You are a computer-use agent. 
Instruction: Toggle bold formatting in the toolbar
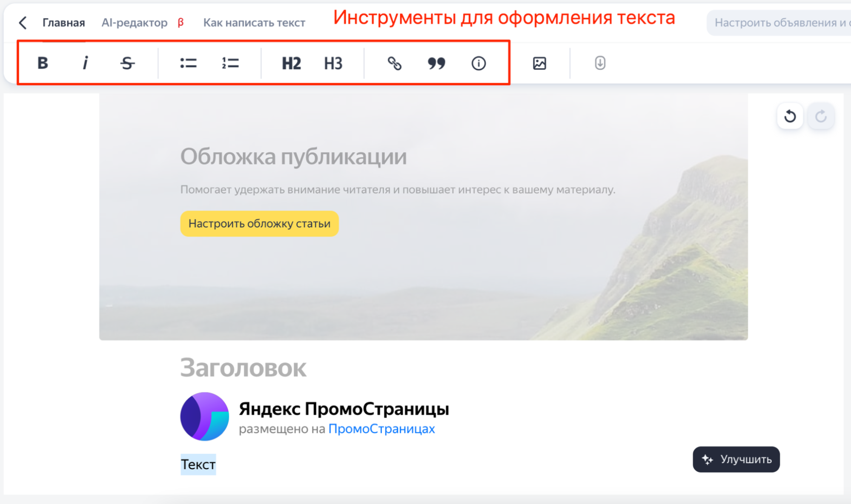coord(43,63)
